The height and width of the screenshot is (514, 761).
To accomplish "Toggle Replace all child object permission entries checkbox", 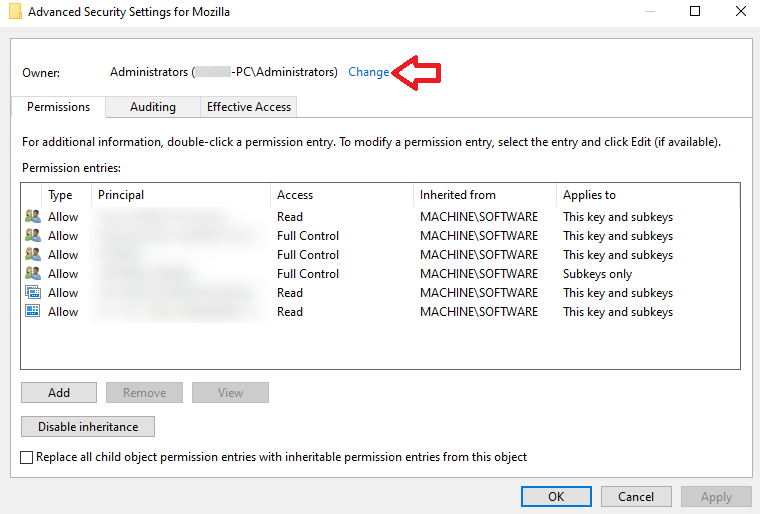I will tap(27, 457).
